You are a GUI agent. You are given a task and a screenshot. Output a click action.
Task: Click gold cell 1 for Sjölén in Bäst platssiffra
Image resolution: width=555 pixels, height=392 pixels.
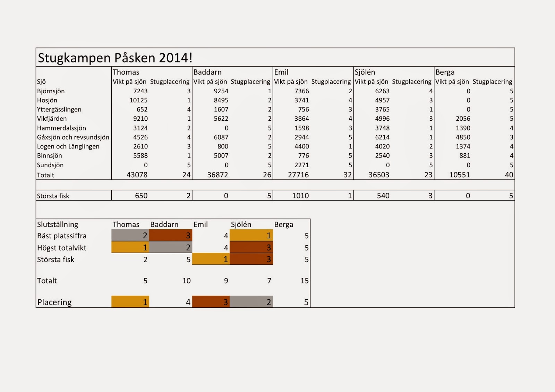[251, 235]
